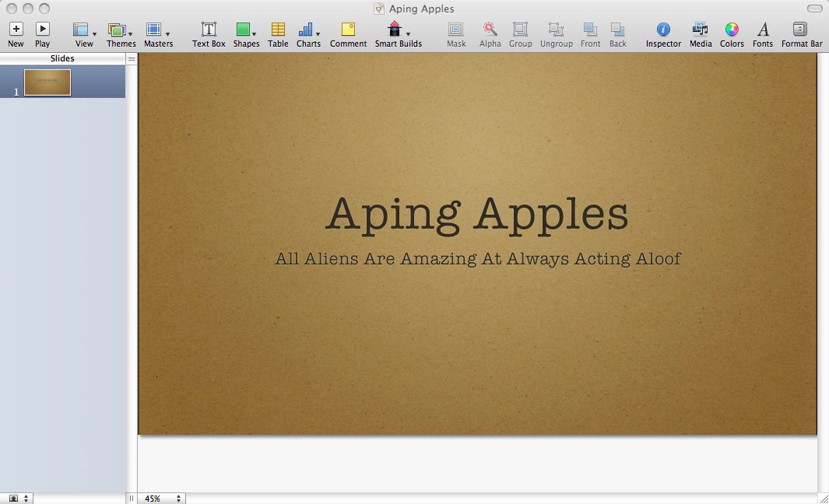
Task: Open the Fonts panel
Action: point(763,31)
